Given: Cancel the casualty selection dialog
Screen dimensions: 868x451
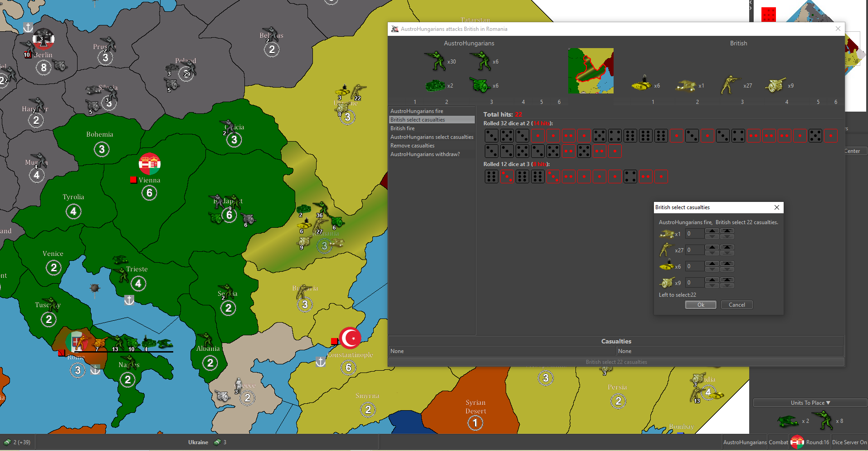Looking at the screenshot, I should pyautogui.click(x=736, y=305).
